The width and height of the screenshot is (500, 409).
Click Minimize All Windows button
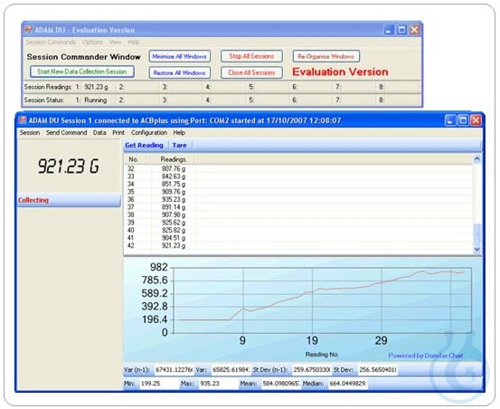pyautogui.click(x=179, y=56)
